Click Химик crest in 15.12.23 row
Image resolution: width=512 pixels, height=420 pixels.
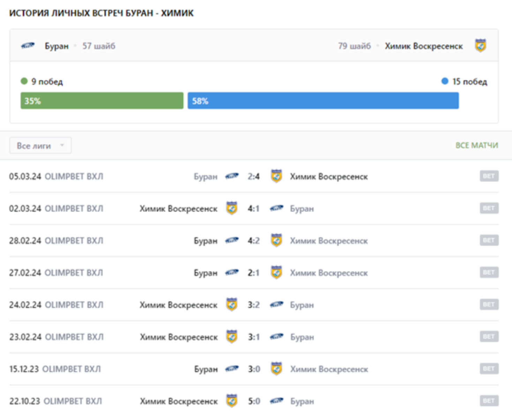[277, 368]
